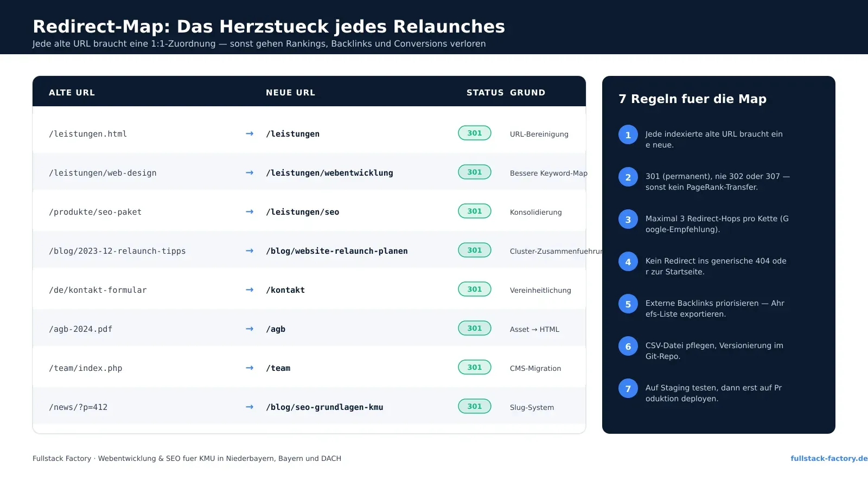868x488 pixels.
Task: Click the 301 badge in the Vereinheitlichung row
Action: tap(475, 289)
